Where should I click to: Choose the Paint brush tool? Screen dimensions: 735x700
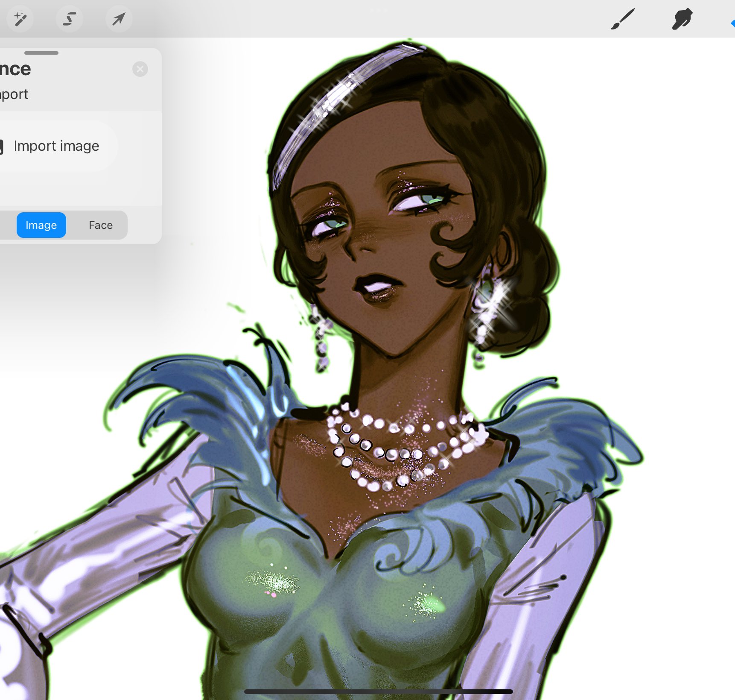pyautogui.click(x=622, y=19)
